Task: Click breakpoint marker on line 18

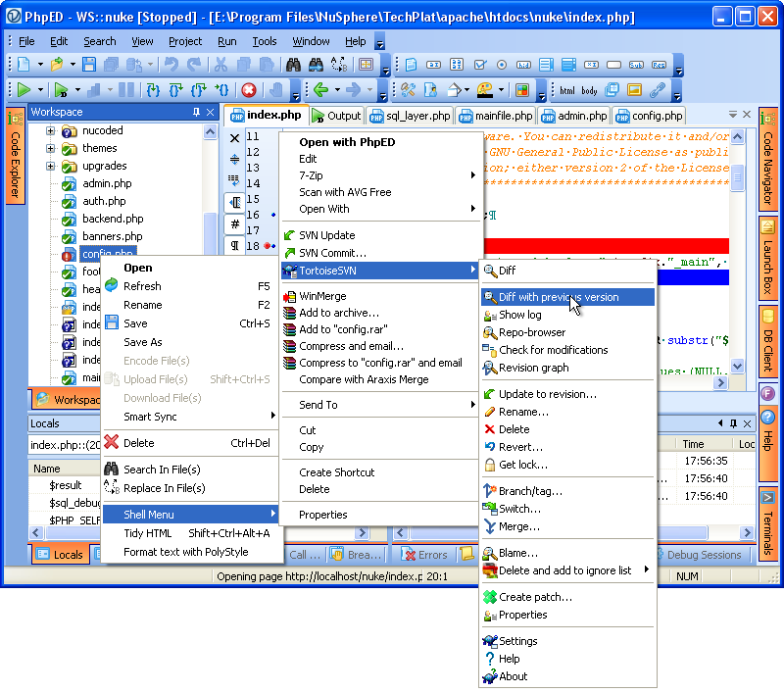Action: point(268,245)
